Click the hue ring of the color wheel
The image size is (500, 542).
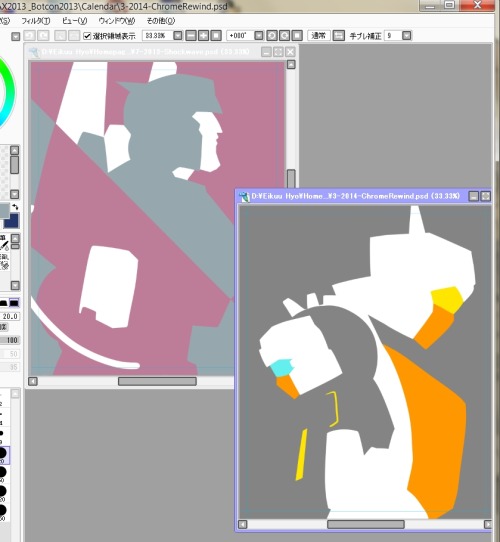[x=9, y=92]
